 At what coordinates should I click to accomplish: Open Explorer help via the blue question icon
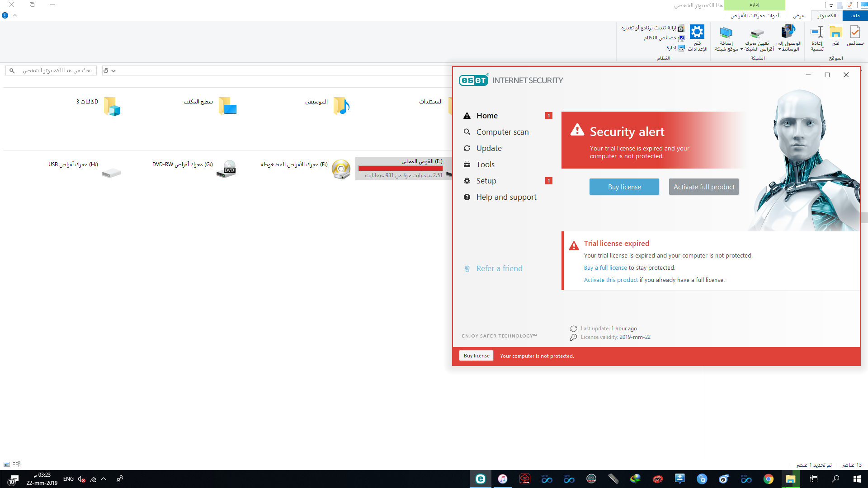tap(5, 15)
